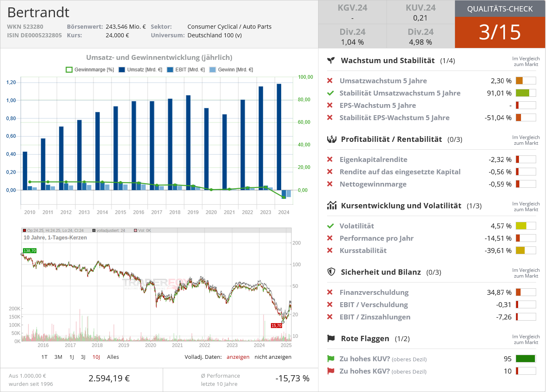Image resolution: width=546 pixels, height=392 pixels.
Task: Click the black flag icon beside Rote Flaggen
Action: pyautogui.click(x=331, y=338)
